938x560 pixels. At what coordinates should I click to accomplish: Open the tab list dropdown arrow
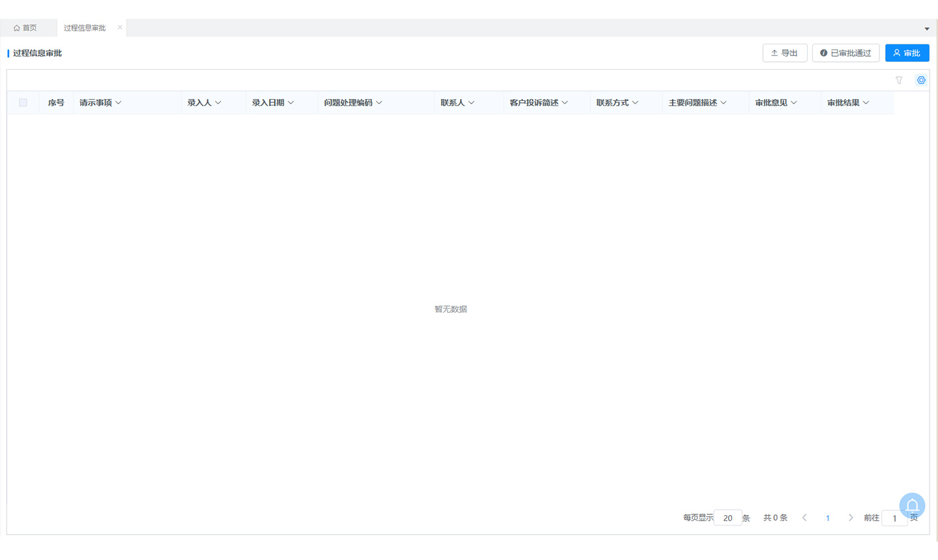pos(927,29)
